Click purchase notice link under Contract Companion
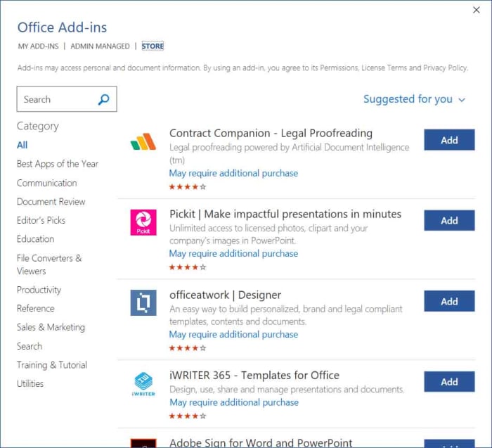This screenshot has height=448, width=492. click(x=233, y=173)
